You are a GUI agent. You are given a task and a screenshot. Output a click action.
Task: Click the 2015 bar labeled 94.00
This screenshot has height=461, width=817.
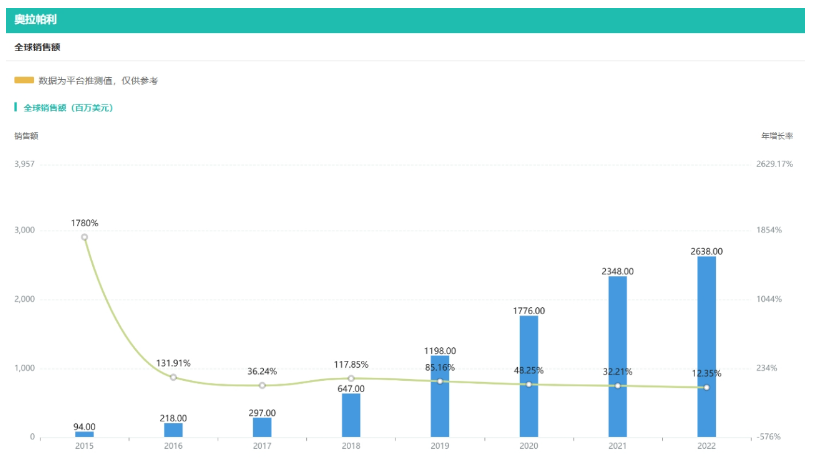(x=84, y=434)
